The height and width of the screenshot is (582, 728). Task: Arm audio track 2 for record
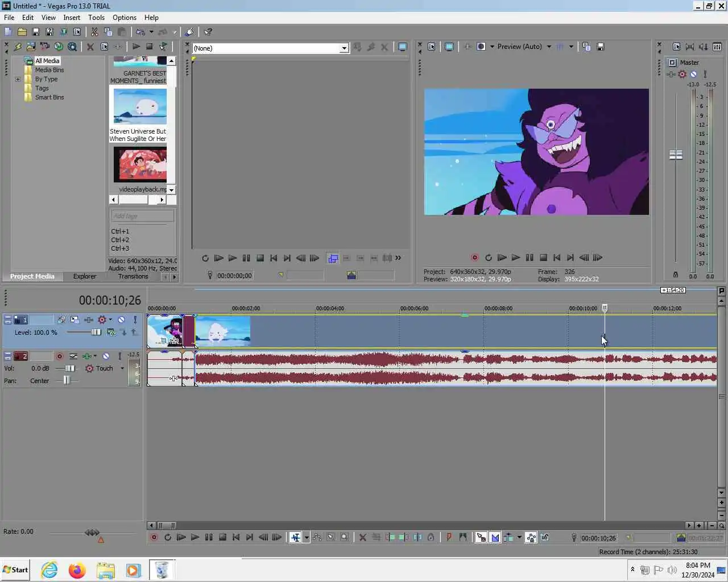tap(59, 356)
